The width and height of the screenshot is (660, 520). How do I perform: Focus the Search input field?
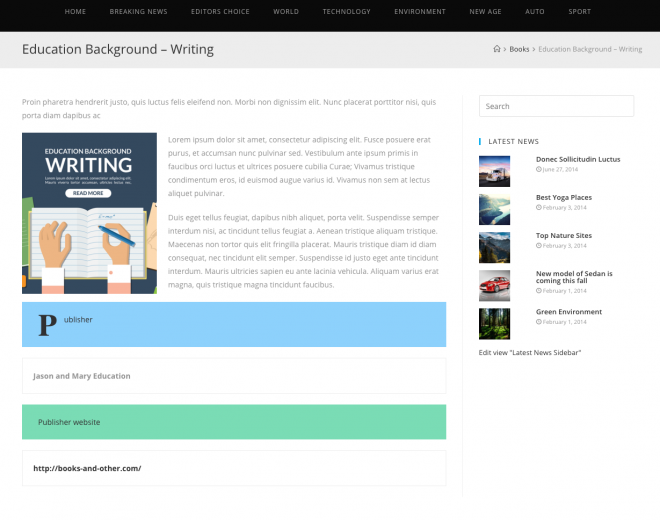[556, 106]
